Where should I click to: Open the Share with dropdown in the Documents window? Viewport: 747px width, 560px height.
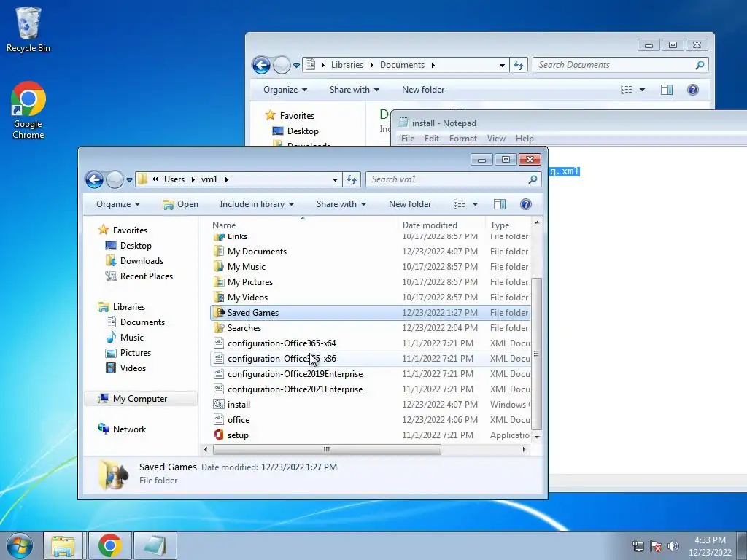coord(355,90)
